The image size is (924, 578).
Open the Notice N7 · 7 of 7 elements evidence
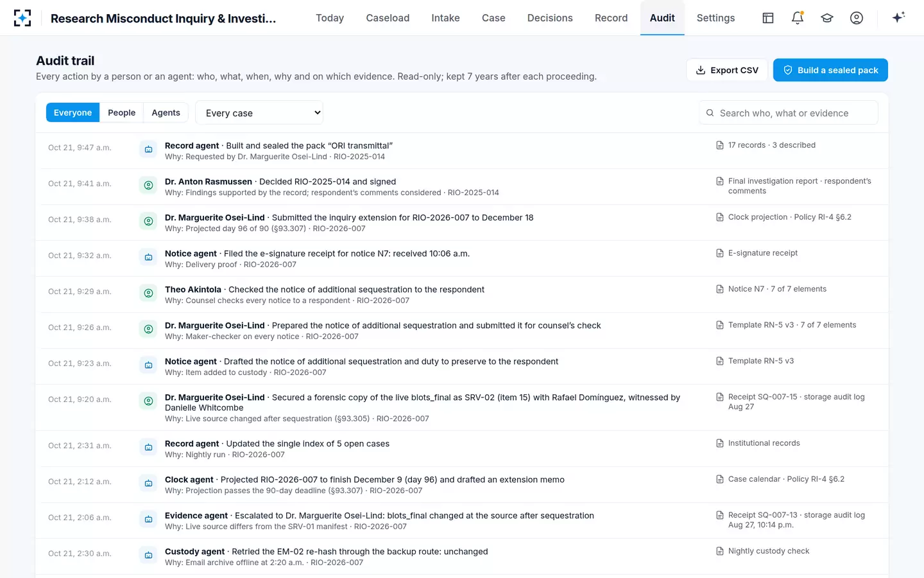pos(771,289)
